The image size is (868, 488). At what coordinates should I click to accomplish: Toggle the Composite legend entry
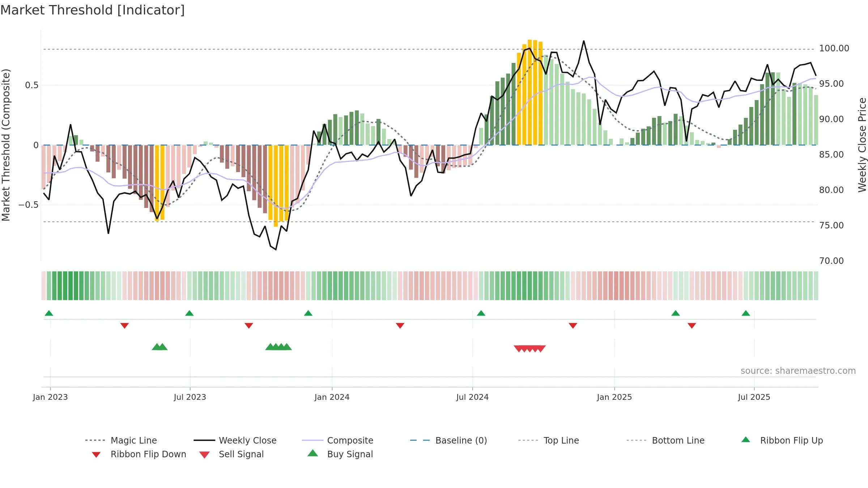[337, 440]
